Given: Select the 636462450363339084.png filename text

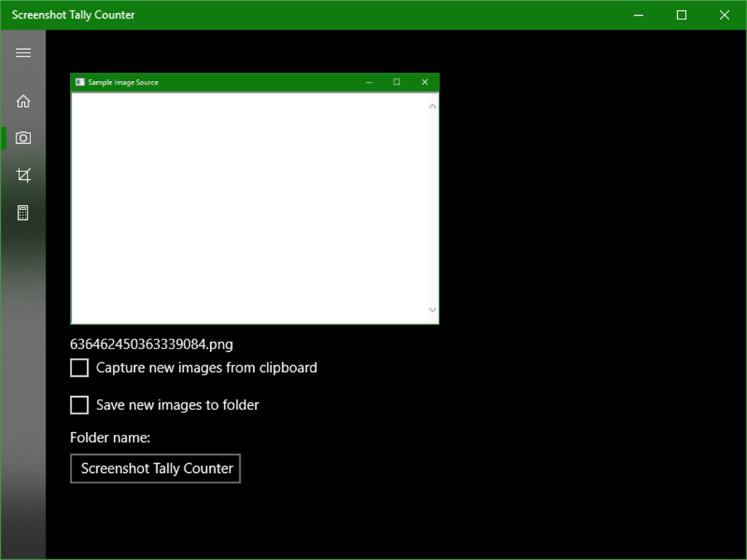Looking at the screenshot, I should pyautogui.click(x=151, y=344).
